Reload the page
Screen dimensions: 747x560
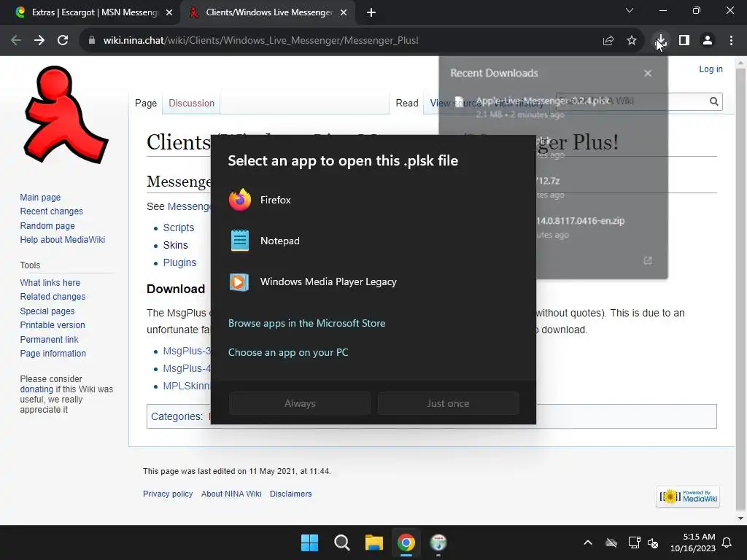[63, 41]
